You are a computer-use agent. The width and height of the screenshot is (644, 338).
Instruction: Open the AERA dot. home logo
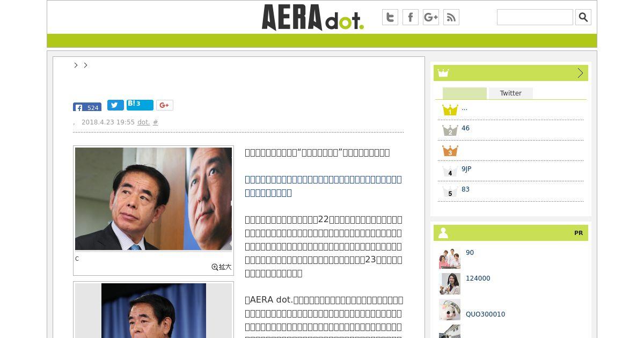click(313, 17)
